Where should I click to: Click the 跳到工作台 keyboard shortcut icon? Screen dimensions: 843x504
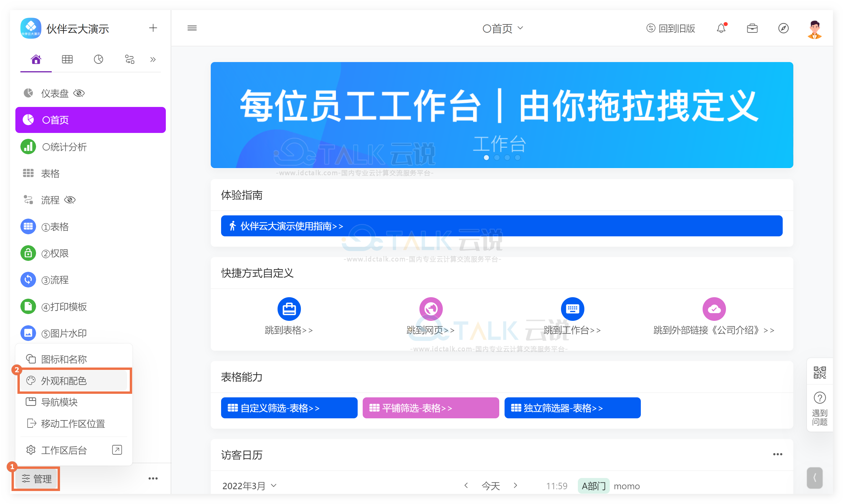click(573, 309)
